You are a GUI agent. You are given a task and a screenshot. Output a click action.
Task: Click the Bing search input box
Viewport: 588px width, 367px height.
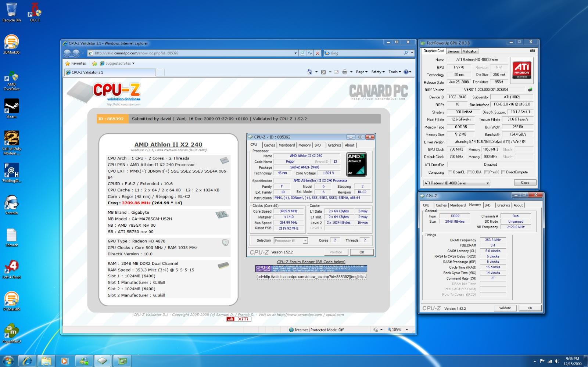(x=363, y=53)
